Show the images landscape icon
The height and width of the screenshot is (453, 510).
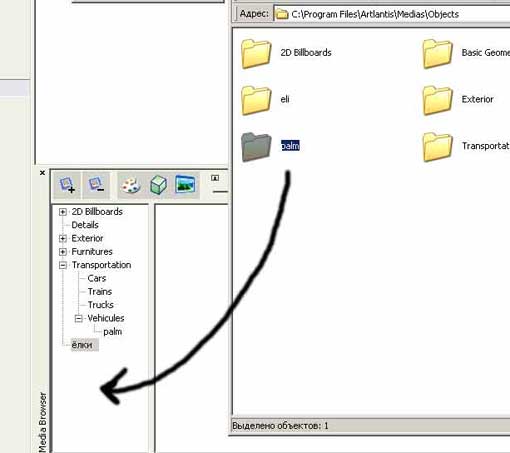tap(185, 184)
